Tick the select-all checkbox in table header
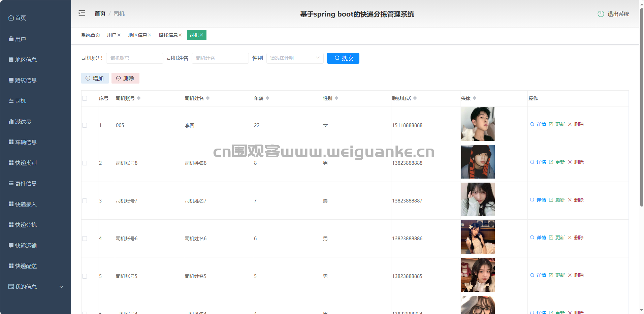The image size is (644, 314). (85, 98)
